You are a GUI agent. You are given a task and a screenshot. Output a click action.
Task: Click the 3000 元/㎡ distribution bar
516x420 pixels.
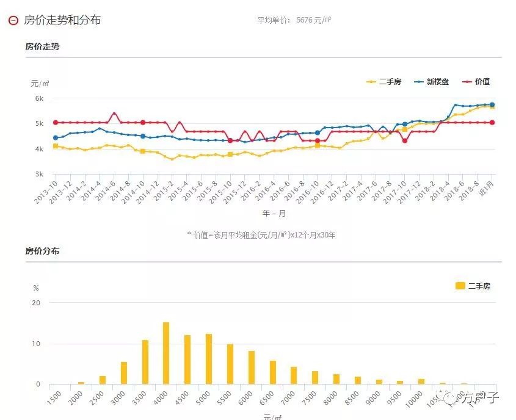tap(124, 373)
